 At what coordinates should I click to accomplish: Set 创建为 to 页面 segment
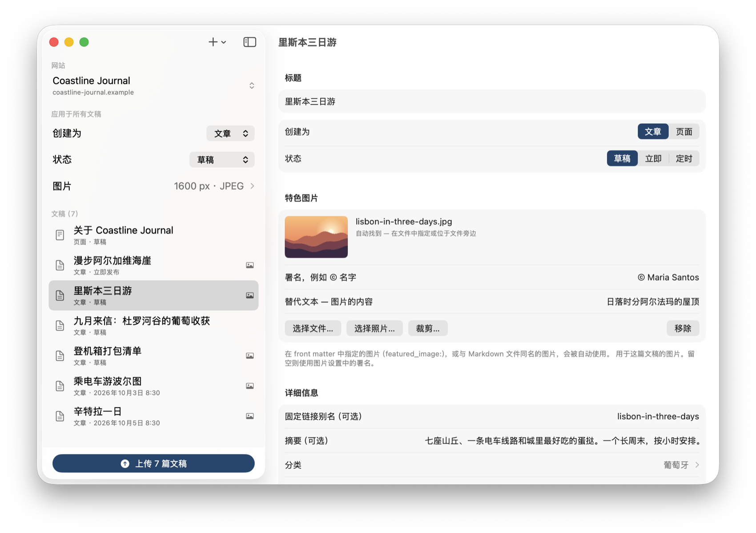[684, 132]
